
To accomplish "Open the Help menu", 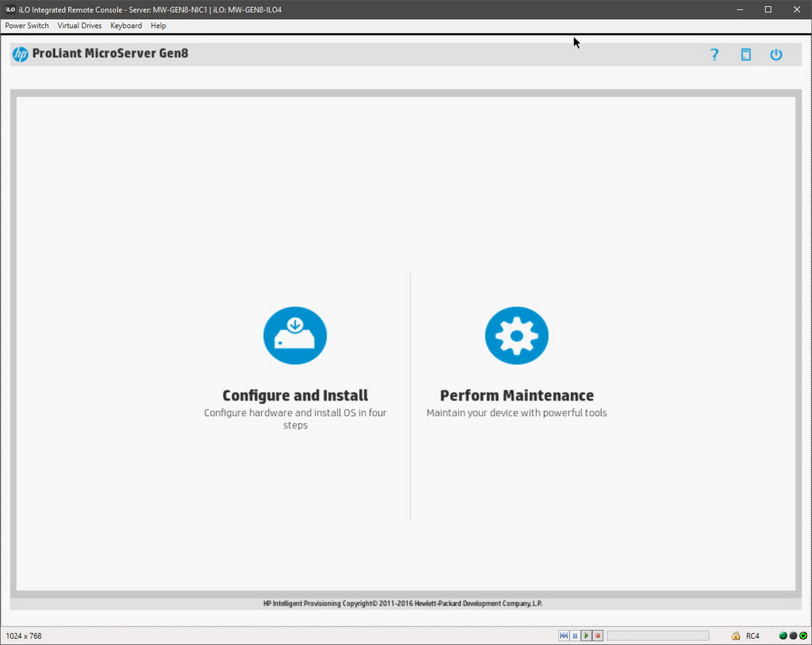I will 159,25.
